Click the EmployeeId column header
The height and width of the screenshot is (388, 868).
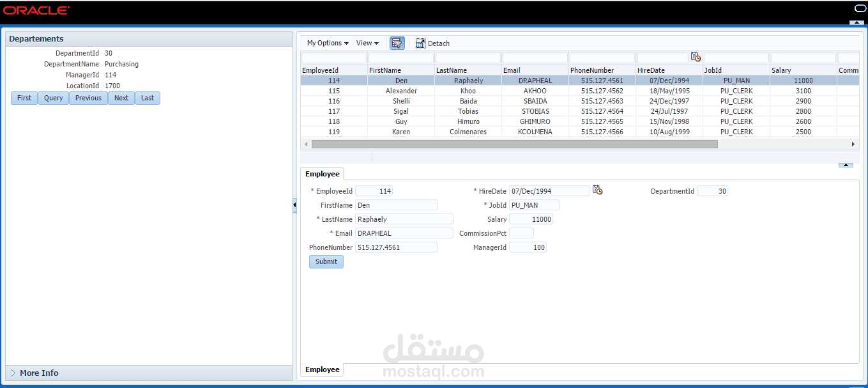[x=334, y=70]
